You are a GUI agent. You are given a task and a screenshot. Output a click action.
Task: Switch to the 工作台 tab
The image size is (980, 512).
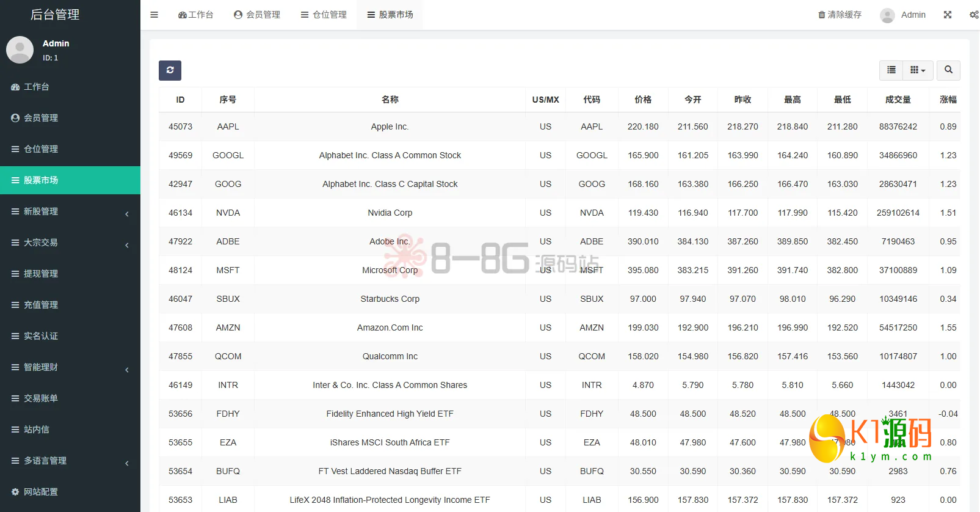(x=195, y=15)
